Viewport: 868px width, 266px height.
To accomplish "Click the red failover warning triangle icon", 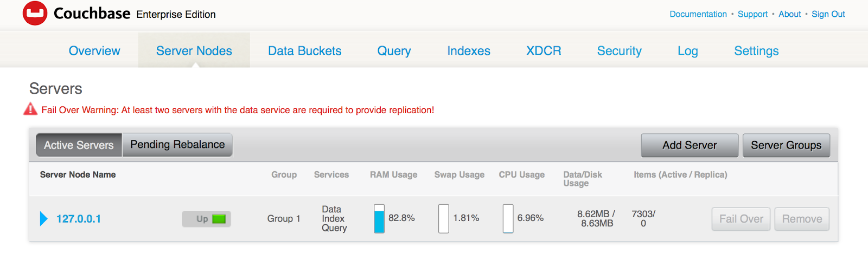I will click(30, 109).
